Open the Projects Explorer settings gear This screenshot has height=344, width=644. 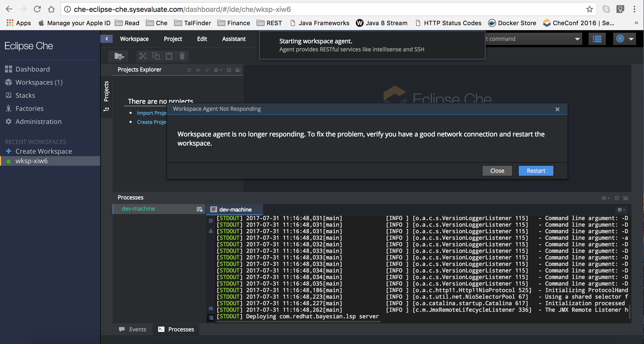[217, 70]
